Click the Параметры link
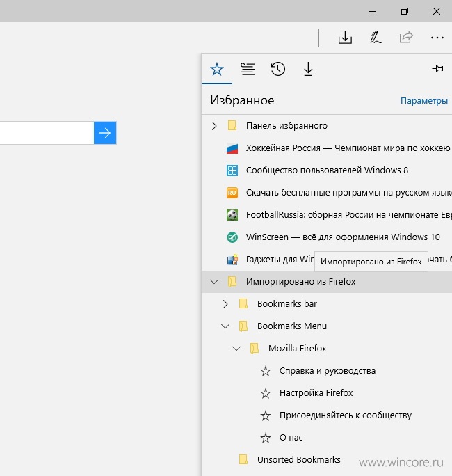The image size is (452, 476). point(424,100)
